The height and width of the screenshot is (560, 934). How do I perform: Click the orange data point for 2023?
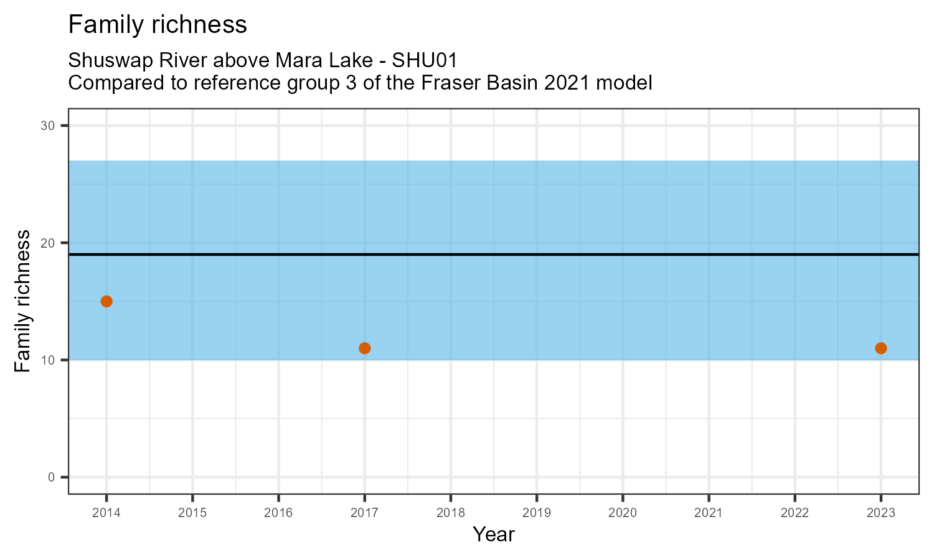(880, 348)
